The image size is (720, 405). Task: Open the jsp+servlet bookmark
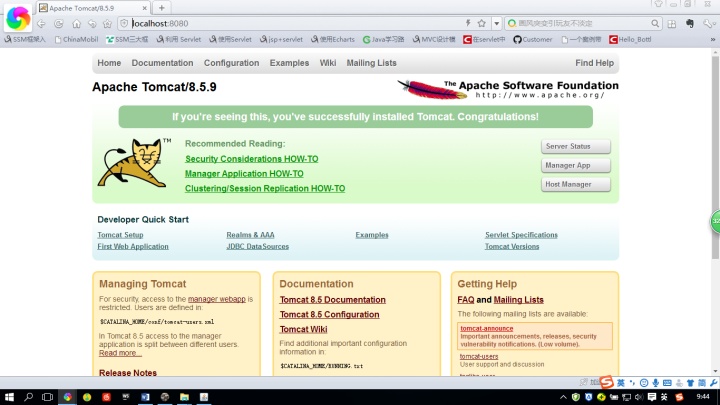[281, 39]
